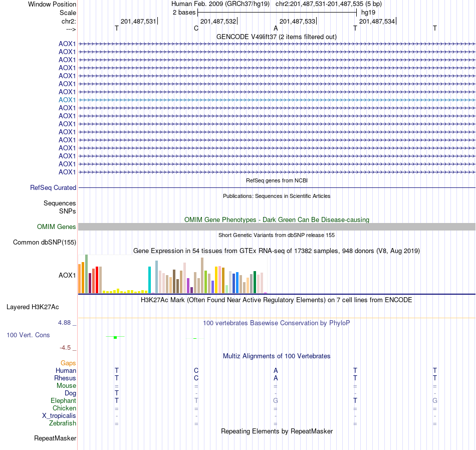The width and height of the screenshot is (476, 450).
Task: Select the Elephant species label
Action: (x=64, y=401)
